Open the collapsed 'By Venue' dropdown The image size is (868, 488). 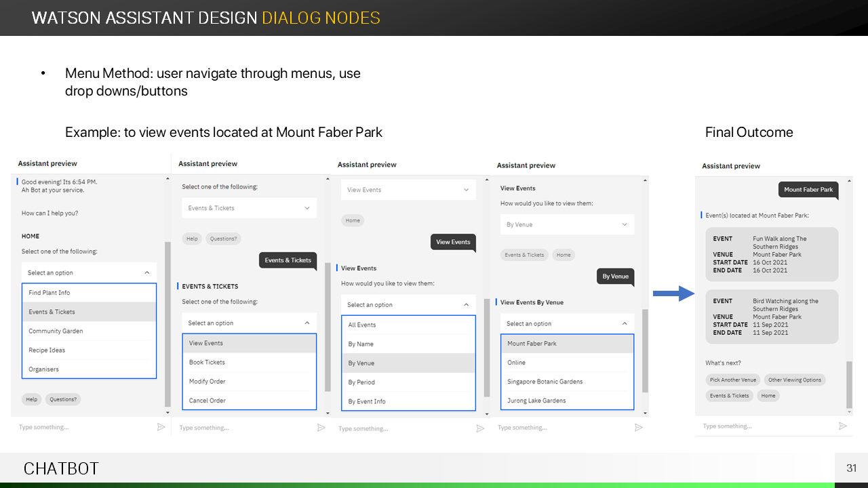coord(625,224)
